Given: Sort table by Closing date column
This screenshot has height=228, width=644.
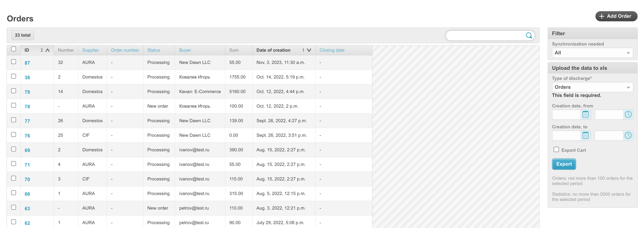Looking at the screenshot, I should pos(332,50).
